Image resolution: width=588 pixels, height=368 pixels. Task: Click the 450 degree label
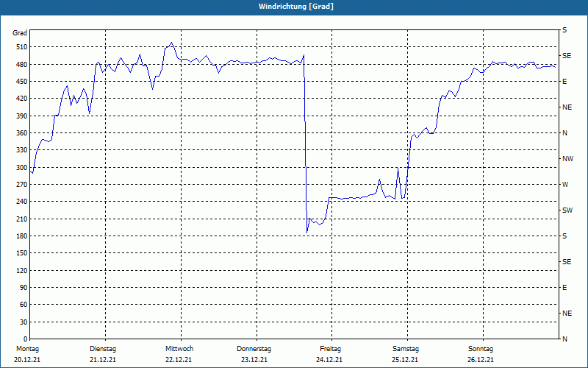click(x=21, y=82)
